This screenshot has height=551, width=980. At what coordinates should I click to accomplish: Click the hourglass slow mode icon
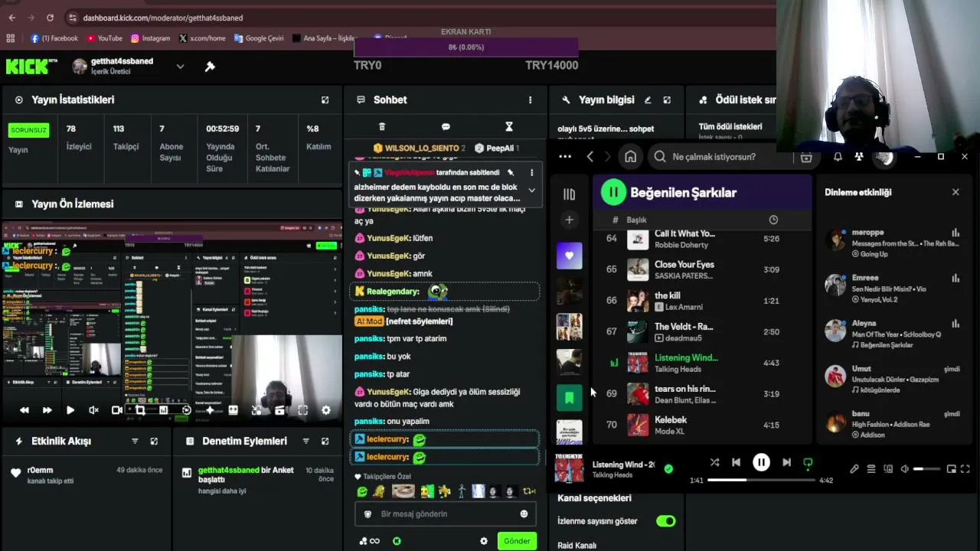tap(509, 127)
